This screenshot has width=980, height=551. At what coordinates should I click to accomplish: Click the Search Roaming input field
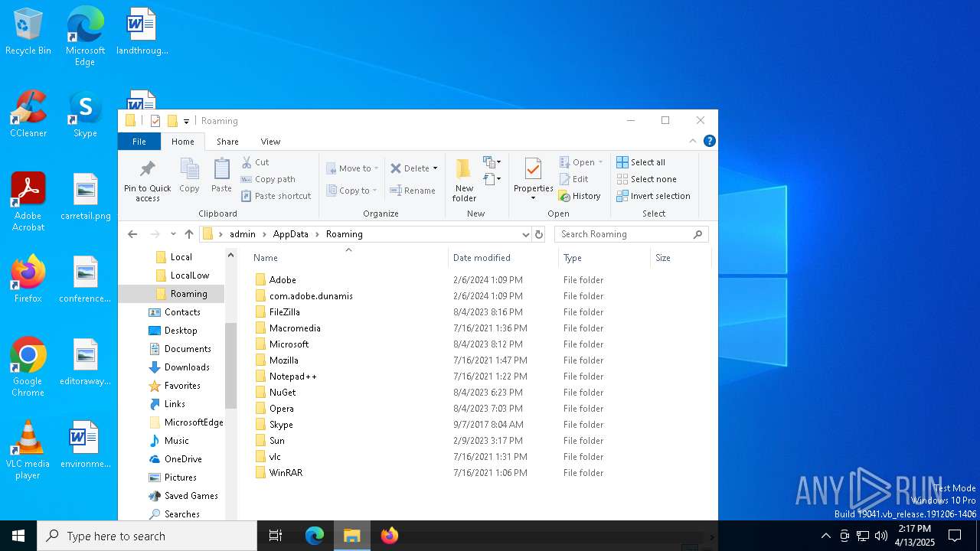(631, 234)
